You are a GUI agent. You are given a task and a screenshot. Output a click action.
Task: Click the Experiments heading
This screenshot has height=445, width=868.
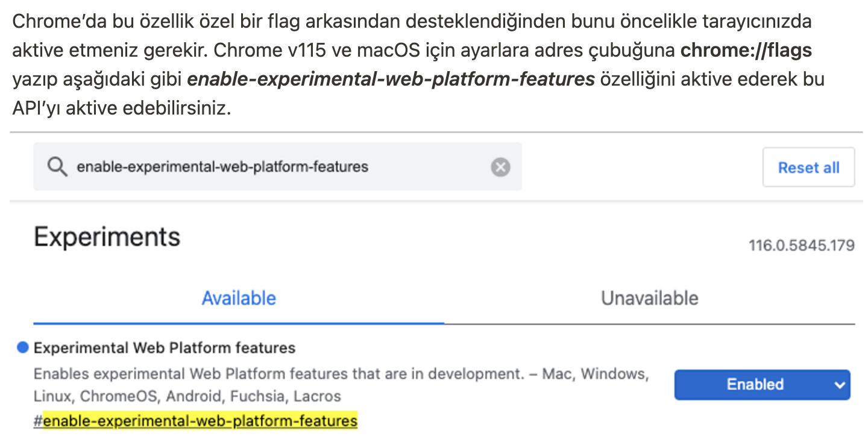[x=107, y=237]
